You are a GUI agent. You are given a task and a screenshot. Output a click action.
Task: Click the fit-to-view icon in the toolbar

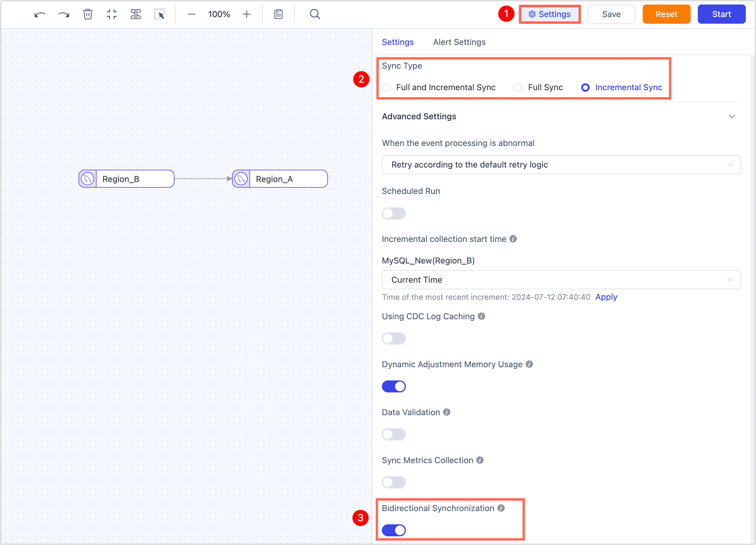pos(112,14)
